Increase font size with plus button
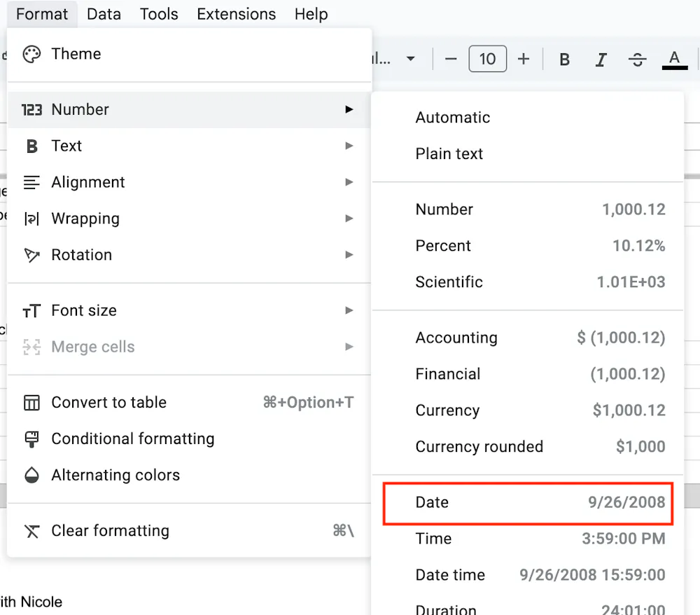The height and width of the screenshot is (615, 700). (x=523, y=60)
